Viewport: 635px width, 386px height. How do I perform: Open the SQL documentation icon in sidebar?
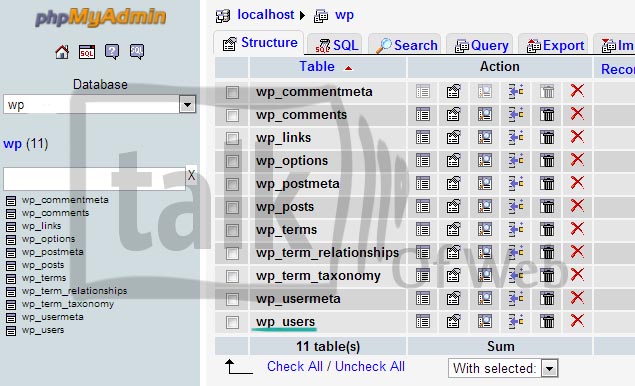click(137, 52)
